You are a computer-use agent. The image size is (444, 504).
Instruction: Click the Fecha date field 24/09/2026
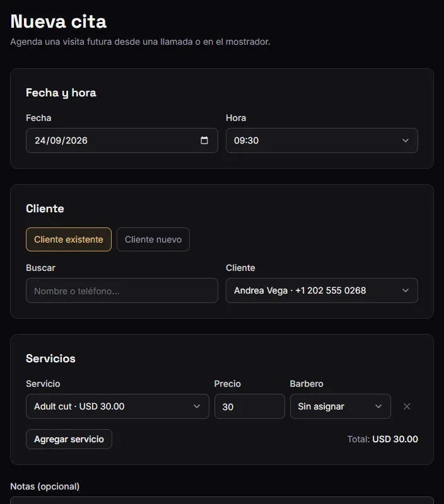pyautogui.click(x=122, y=140)
